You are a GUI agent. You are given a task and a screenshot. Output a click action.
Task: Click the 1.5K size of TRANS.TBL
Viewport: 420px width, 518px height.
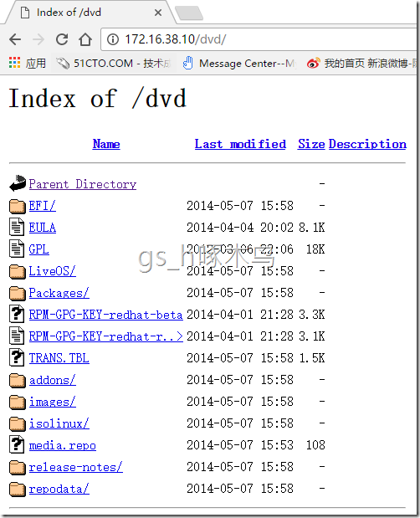click(x=312, y=358)
